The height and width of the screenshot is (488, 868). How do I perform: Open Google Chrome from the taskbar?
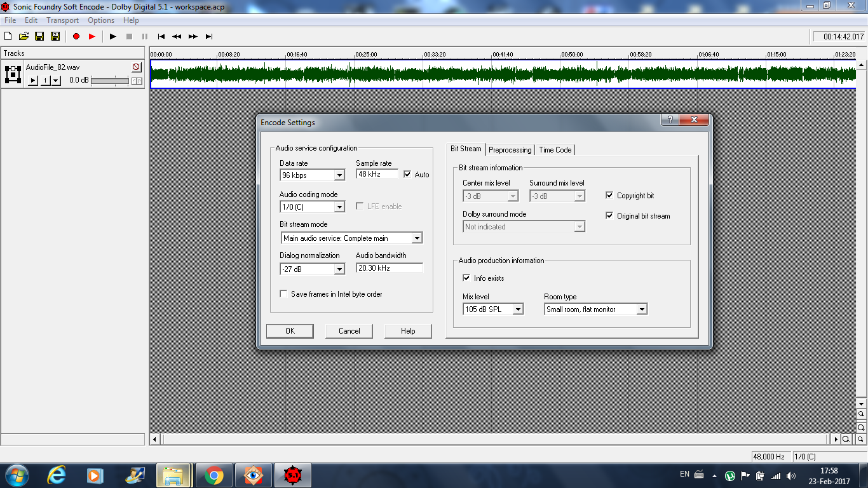pyautogui.click(x=214, y=475)
